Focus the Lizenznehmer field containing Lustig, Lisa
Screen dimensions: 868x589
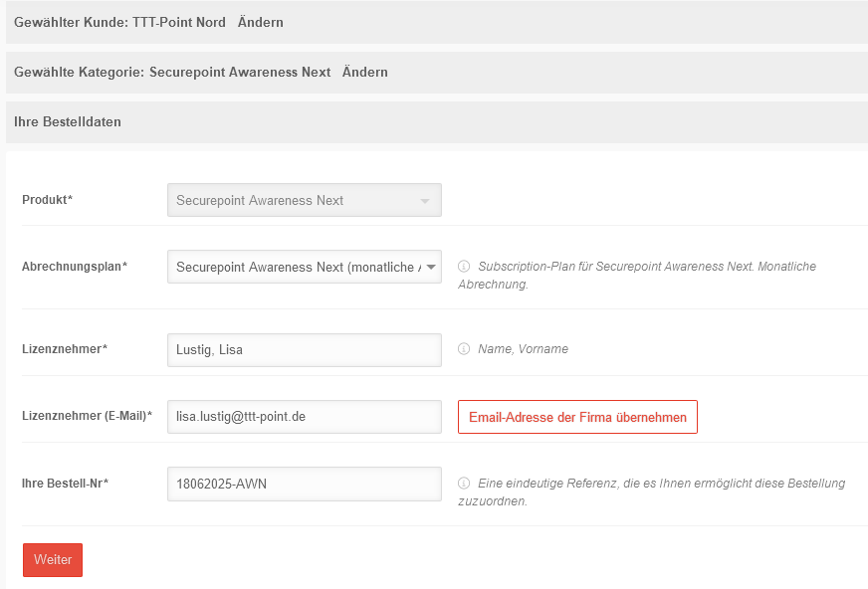click(x=304, y=349)
